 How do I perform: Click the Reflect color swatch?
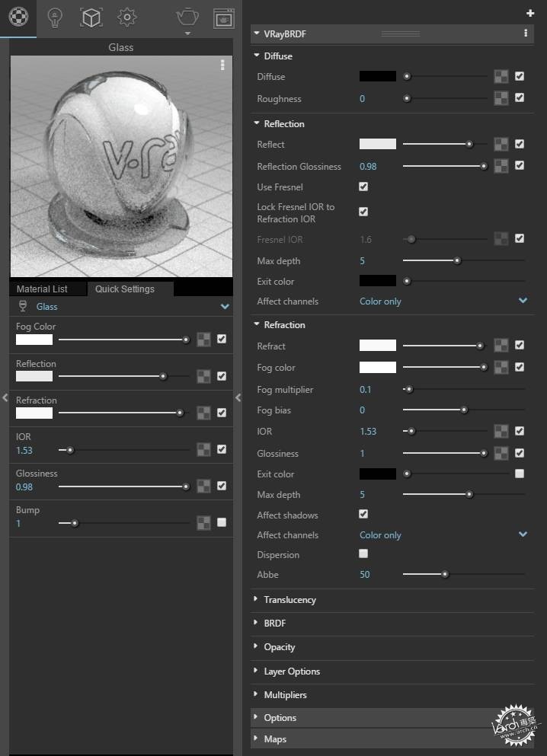(x=378, y=144)
